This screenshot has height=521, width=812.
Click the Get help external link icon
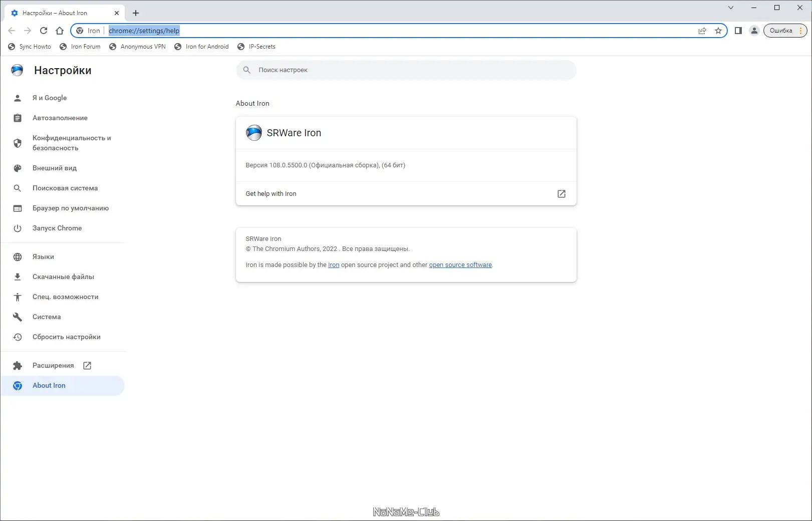click(x=562, y=193)
